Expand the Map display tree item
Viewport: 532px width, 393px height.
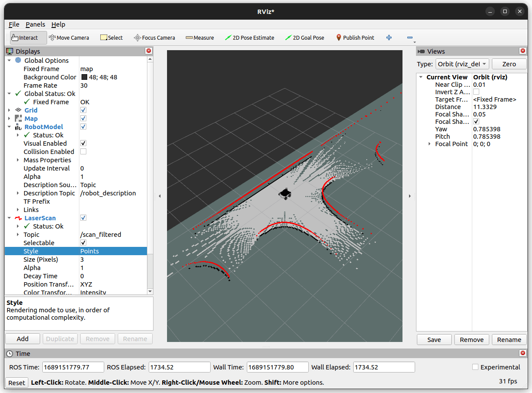[x=9, y=119]
